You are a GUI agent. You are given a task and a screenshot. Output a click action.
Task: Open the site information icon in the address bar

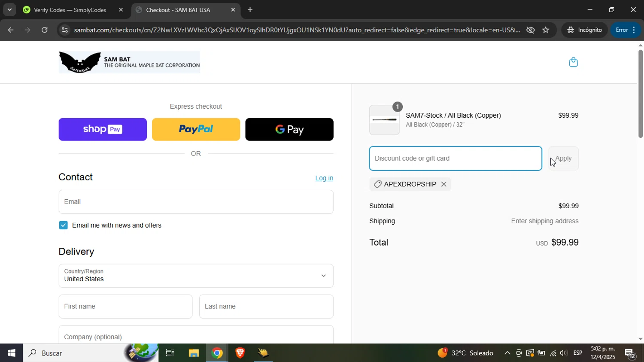pyautogui.click(x=64, y=30)
